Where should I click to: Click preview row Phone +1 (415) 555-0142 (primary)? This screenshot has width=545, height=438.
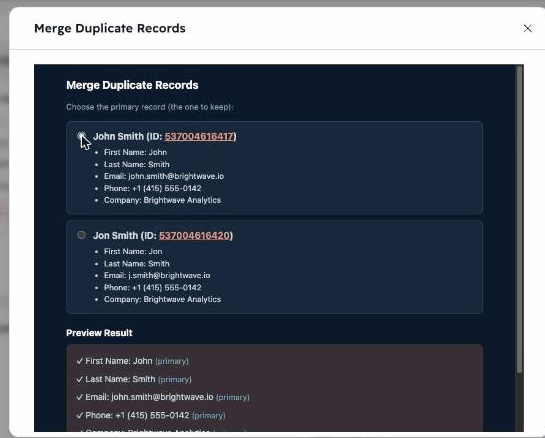click(151, 415)
